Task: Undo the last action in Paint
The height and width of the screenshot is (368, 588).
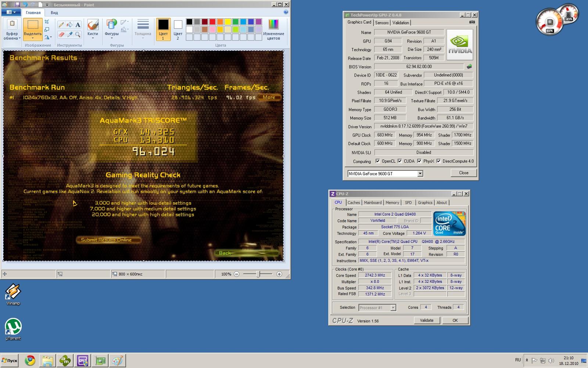Action: [x=25, y=5]
